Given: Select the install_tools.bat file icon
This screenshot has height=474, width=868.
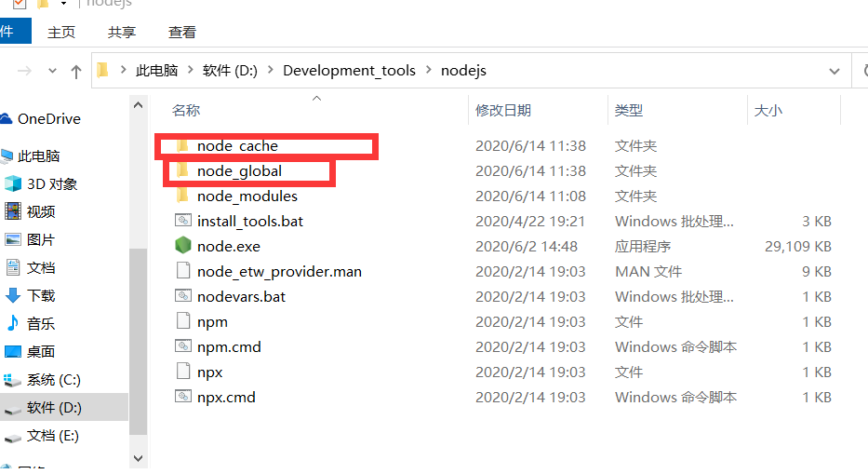Looking at the screenshot, I should click(183, 221).
